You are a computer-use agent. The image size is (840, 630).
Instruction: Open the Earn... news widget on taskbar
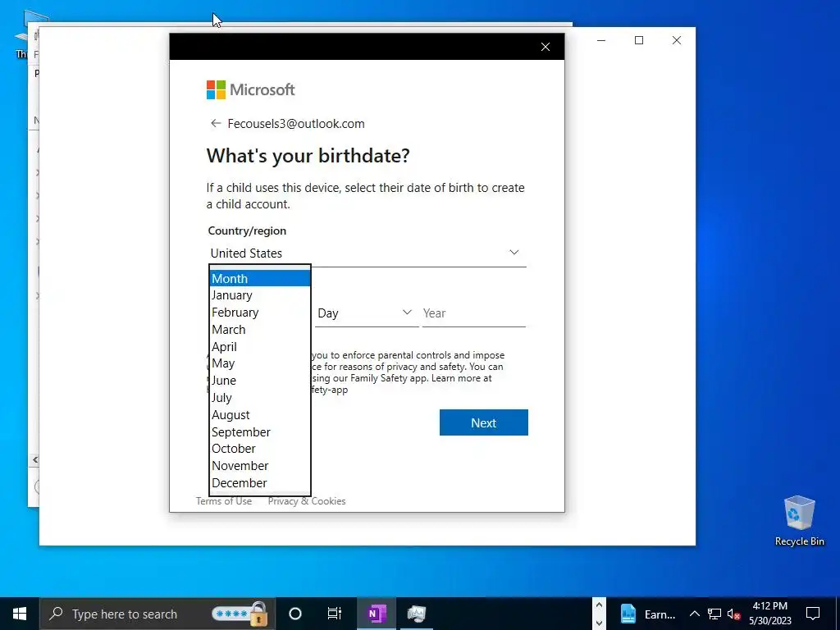coord(647,614)
